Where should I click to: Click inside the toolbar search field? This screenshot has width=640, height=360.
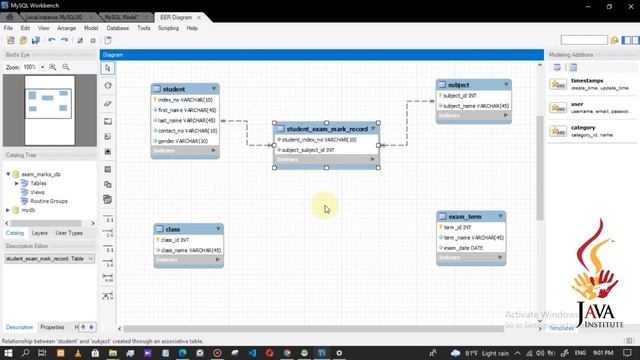[x=584, y=40]
